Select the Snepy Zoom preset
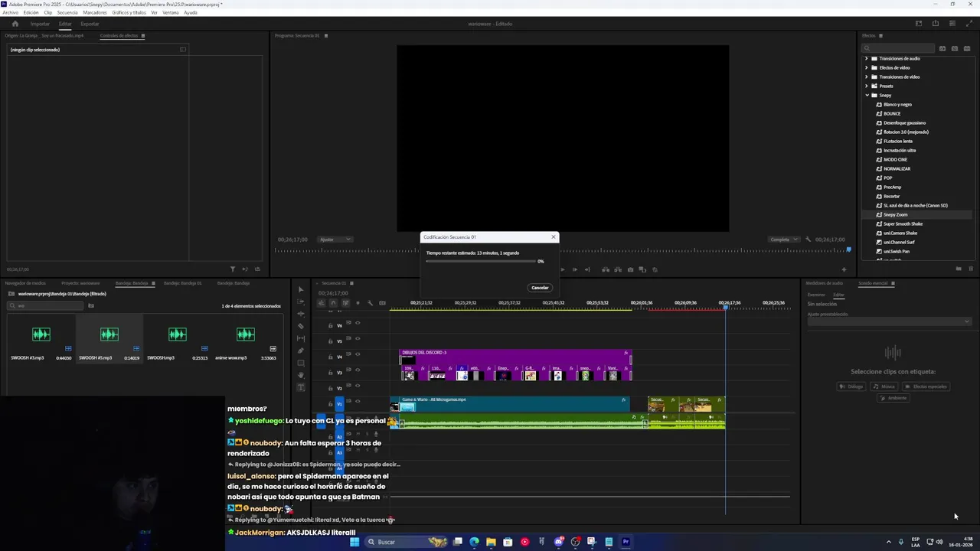Screen dimensions: 980x551 (x=895, y=214)
